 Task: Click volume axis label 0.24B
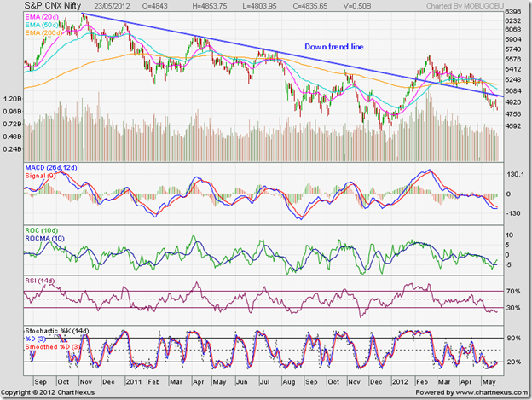[x=12, y=149]
